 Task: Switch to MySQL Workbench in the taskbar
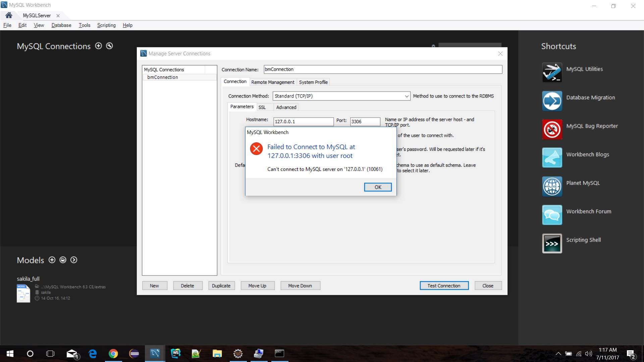pyautogui.click(x=155, y=354)
